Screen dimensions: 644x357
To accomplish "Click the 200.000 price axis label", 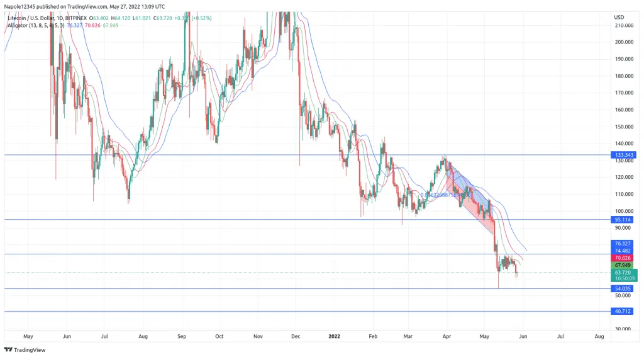I will click(x=624, y=42).
